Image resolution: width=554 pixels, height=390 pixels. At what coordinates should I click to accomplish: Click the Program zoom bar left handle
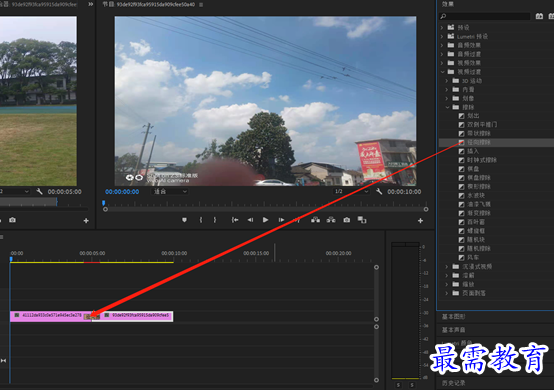point(105,209)
